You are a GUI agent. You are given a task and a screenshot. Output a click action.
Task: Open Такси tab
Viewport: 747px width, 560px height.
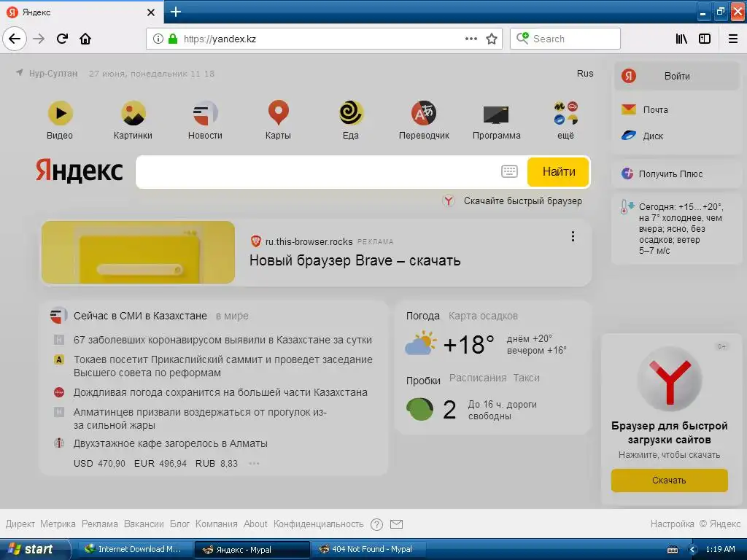[527, 378]
